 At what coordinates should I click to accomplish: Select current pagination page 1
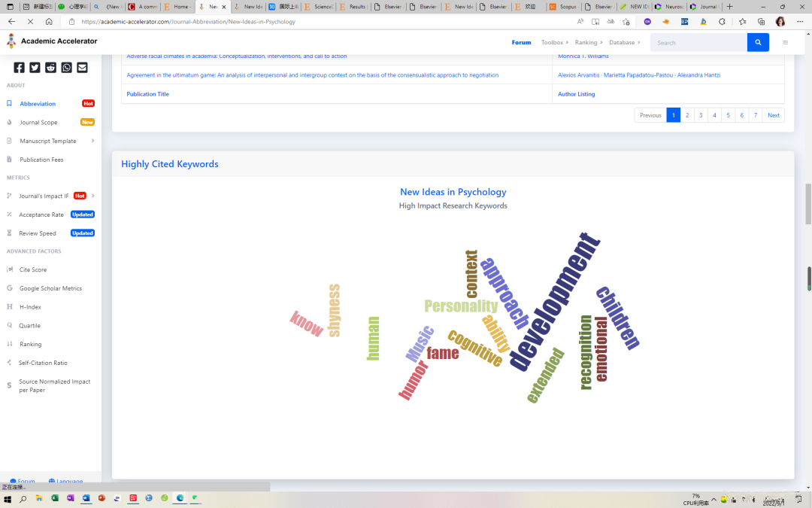pyautogui.click(x=673, y=115)
